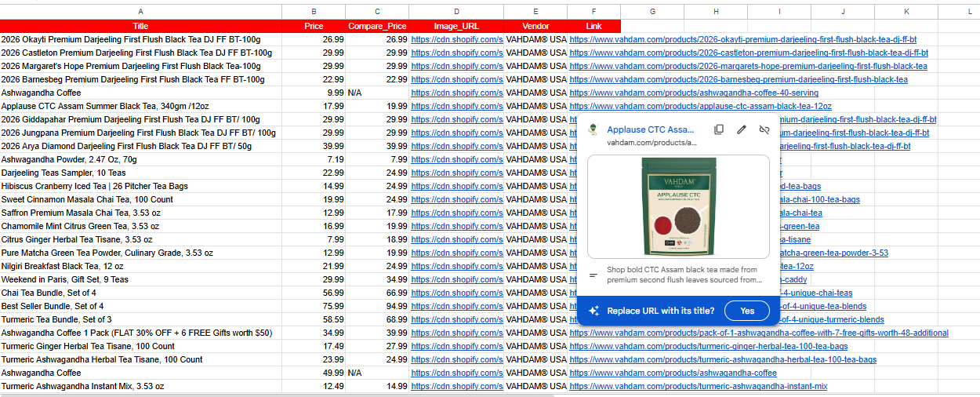Open the 2026-castleton-premium-darjeeling product link
The image size is (980, 397).
coord(749,53)
